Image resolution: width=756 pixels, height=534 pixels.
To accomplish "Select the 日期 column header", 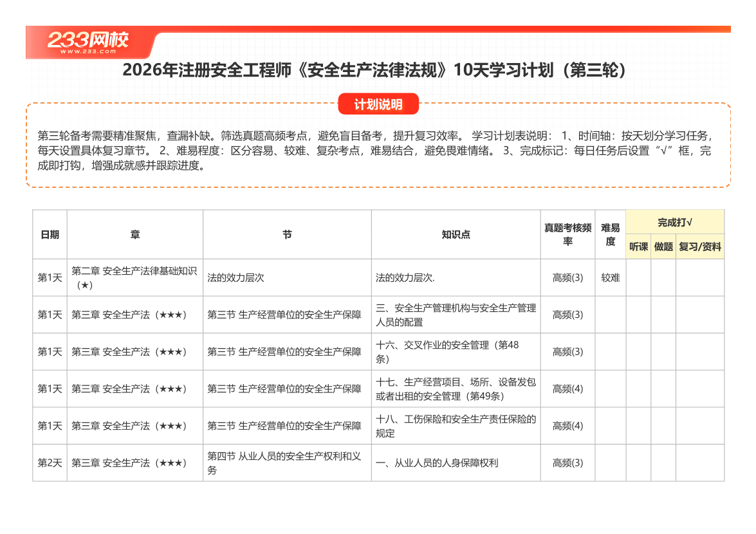I will [50, 235].
